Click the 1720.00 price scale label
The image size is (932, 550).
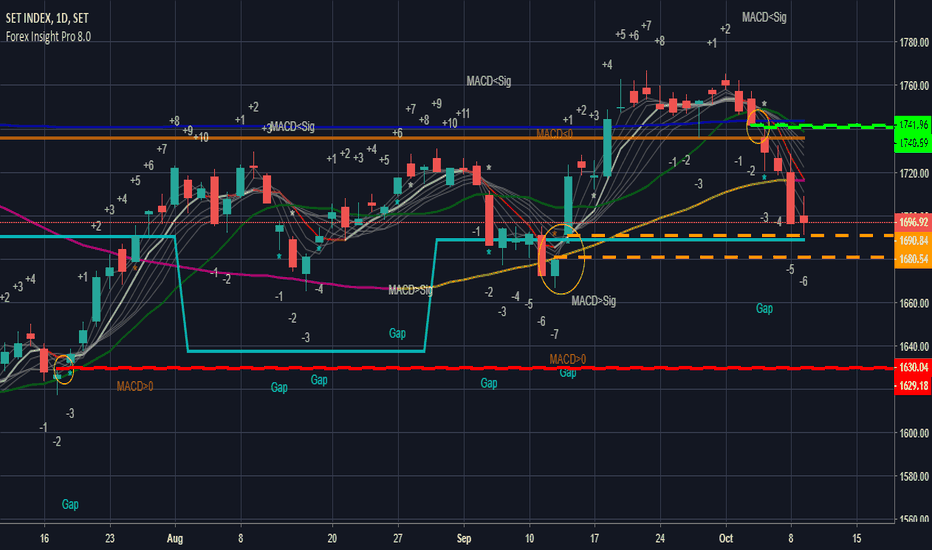click(914, 174)
